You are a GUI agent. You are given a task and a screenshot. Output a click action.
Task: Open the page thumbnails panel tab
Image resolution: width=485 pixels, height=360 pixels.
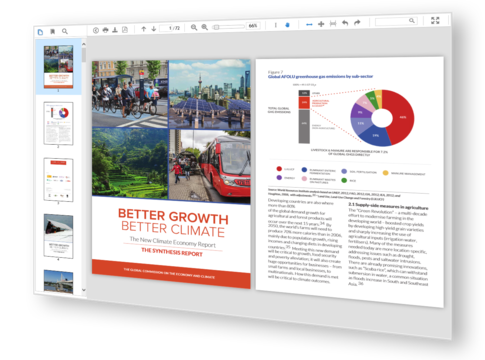point(40,32)
